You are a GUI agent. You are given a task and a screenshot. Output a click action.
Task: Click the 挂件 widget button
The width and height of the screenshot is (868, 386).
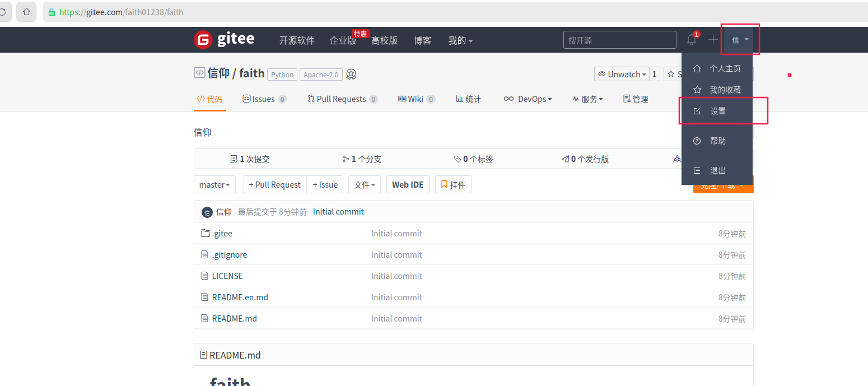[x=453, y=184]
